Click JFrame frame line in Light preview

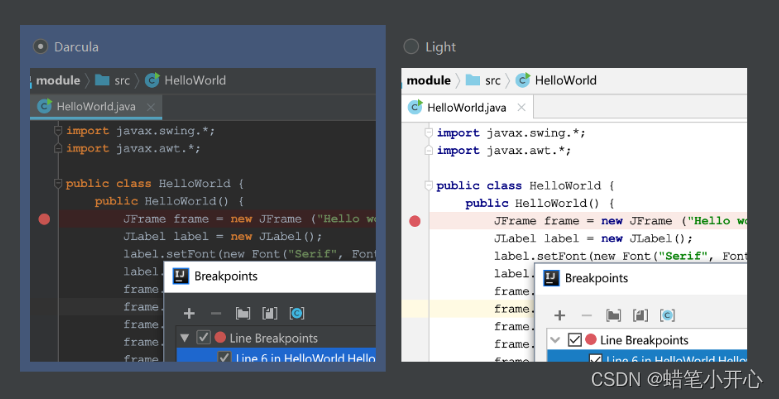[621, 221]
